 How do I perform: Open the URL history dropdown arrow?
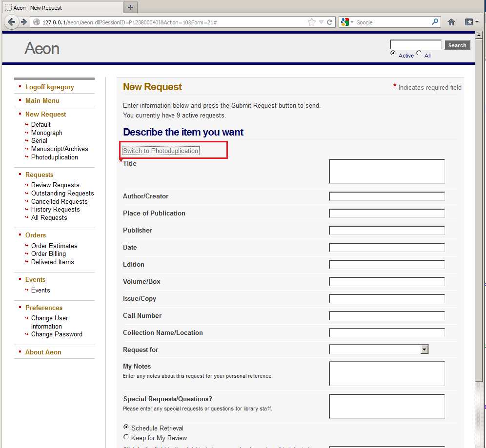tap(321, 22)
